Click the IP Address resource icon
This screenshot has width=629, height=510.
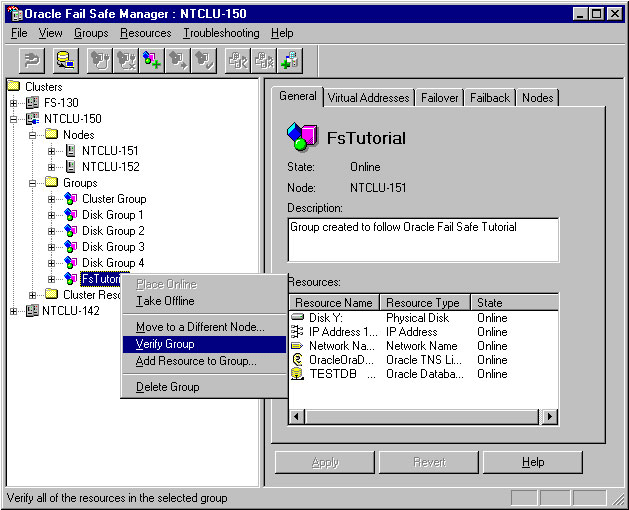297,331
